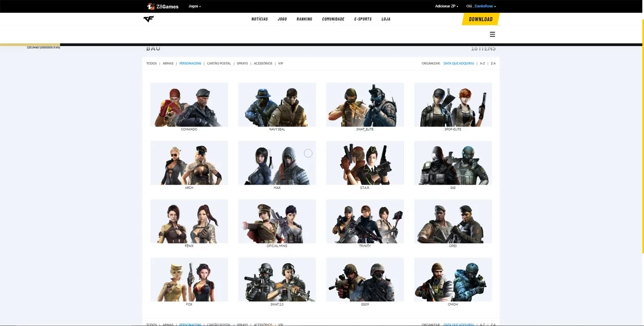
Task: Open the Max character thumbnail
Action: [277, 163]
